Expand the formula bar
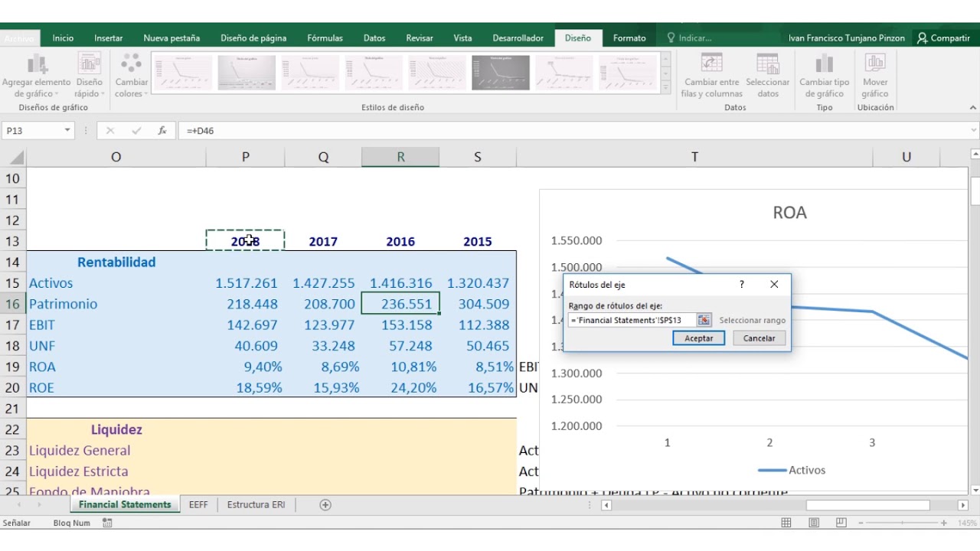 (x=973, y=131)
